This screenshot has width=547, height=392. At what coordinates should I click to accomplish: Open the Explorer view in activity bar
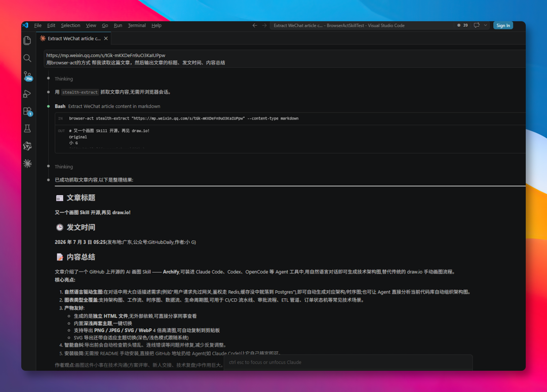pos(27,41)
